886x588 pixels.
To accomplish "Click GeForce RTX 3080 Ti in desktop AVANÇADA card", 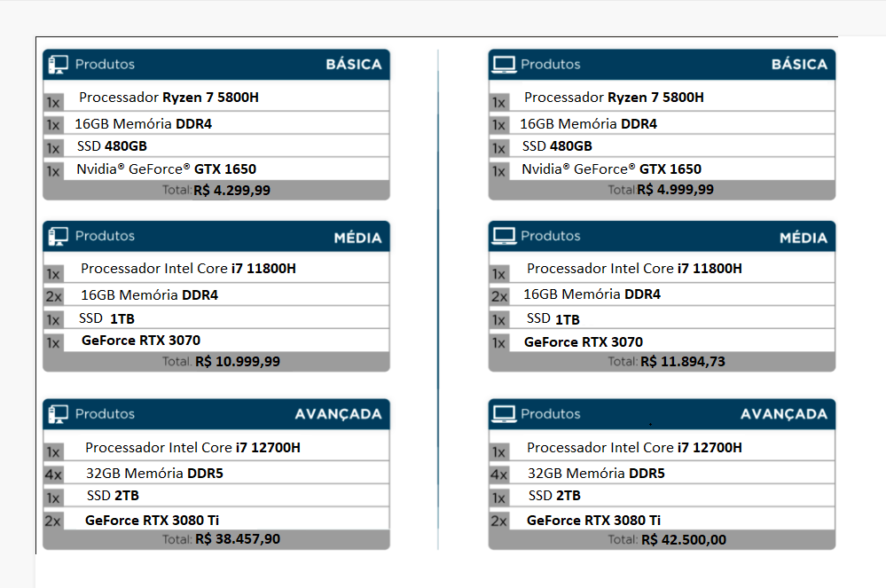I will 152,521.
